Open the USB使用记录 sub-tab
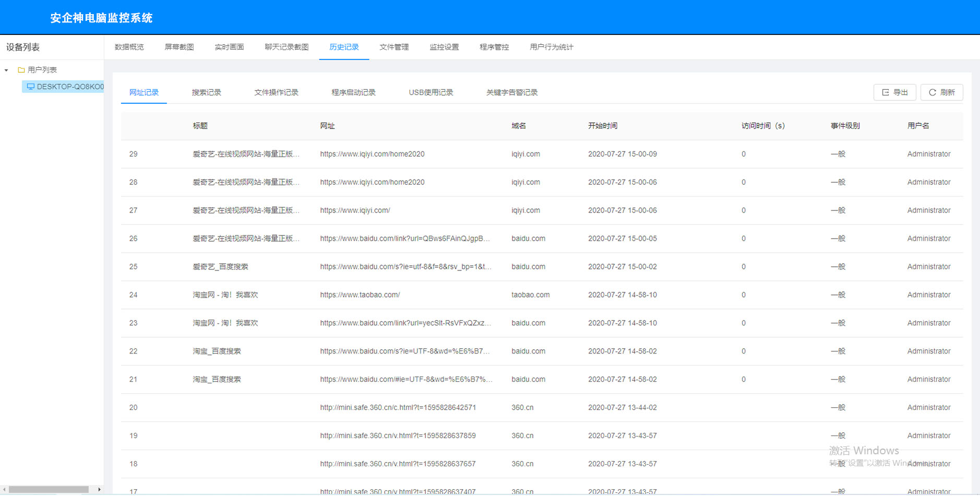 (x=431, y=92)
